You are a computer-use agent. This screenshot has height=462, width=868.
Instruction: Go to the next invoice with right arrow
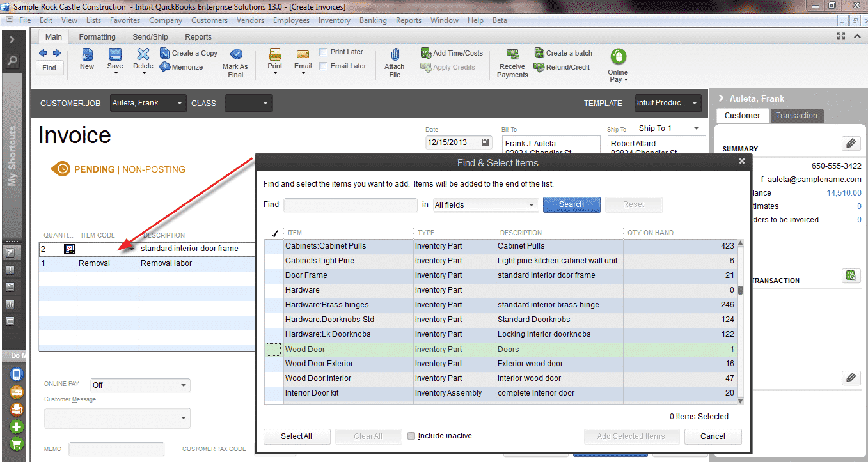click(57, 53)
